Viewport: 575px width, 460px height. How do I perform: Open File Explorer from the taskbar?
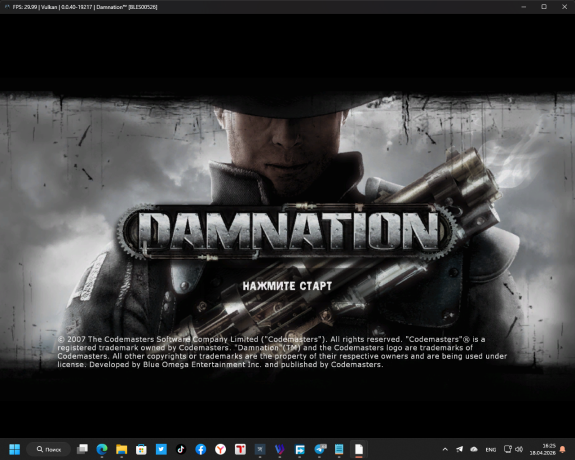click(121, 449)
